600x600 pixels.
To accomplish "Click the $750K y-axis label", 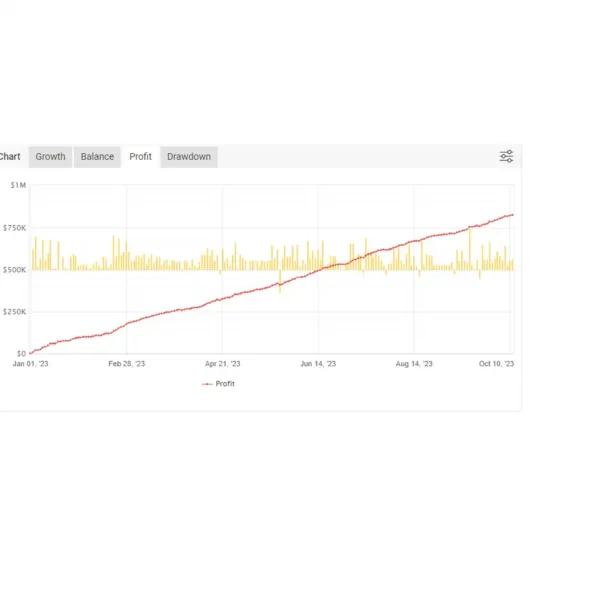I will [15, 227].
